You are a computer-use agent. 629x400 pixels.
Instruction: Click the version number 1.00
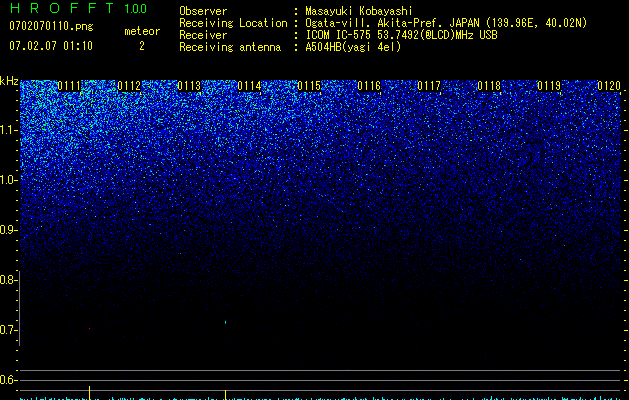click(x=135, y=8)
